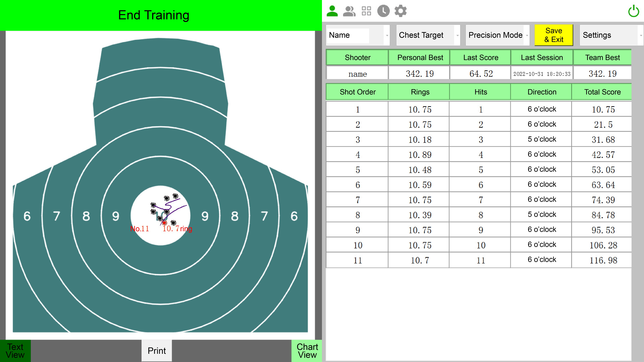This screenshot has height=362, width=644.
Task: Click the green power icon
Action: coord(634,11)
